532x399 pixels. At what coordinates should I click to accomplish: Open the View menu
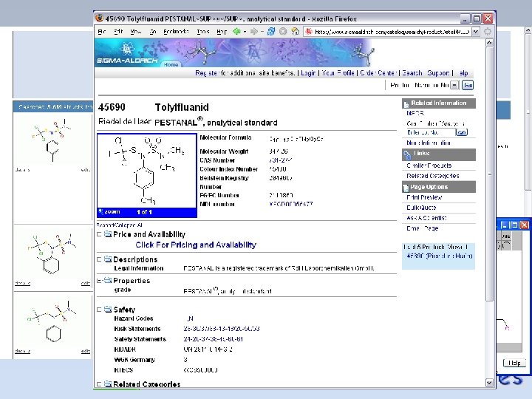136,32
